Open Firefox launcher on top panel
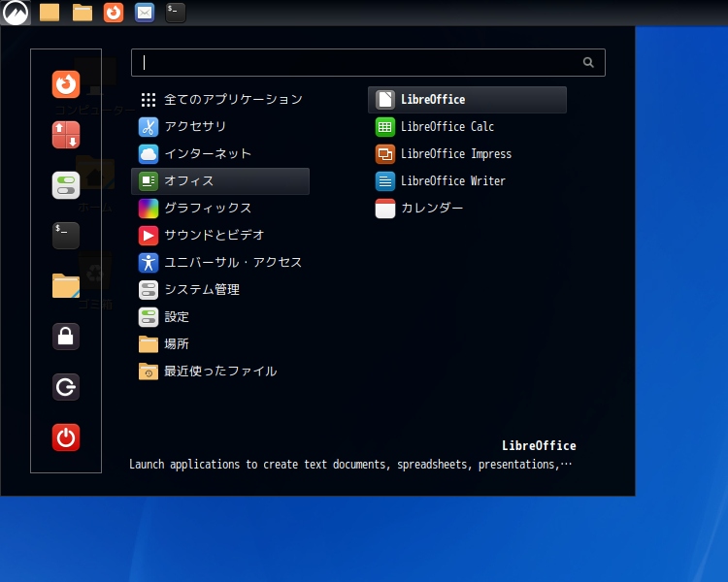This screenshot has height=582, width=728. pos(114,13)
